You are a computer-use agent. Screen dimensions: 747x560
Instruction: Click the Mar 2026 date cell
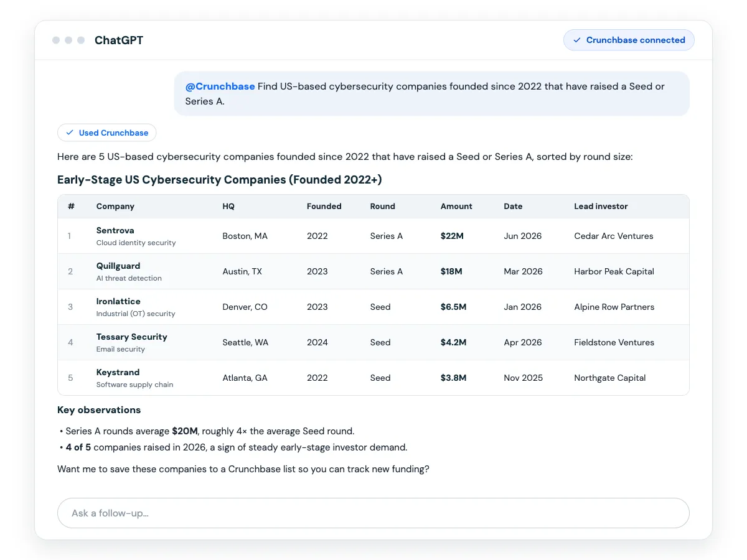point(523,271)
